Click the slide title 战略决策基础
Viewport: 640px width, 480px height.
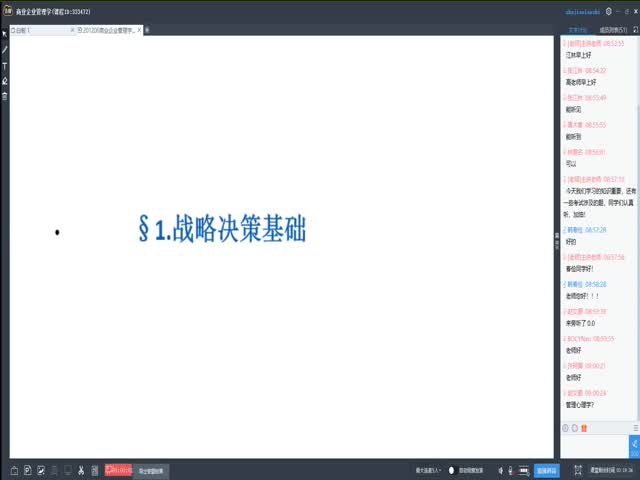tap(222, 228)
